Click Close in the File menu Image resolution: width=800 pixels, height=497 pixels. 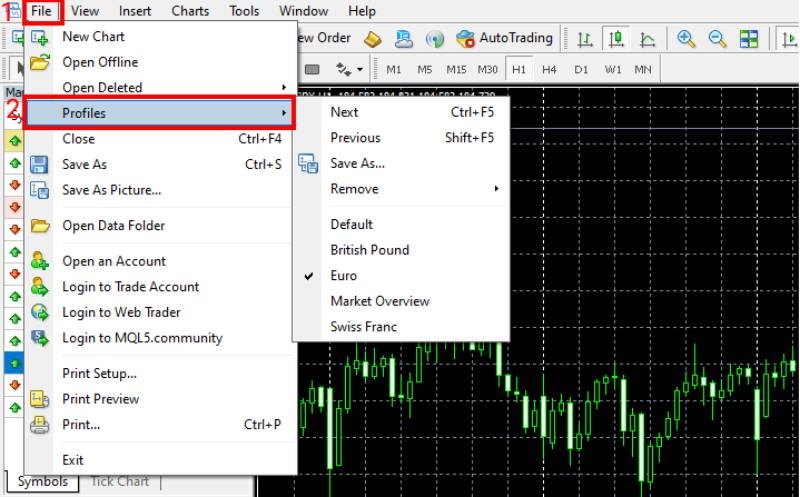point(160,139)
